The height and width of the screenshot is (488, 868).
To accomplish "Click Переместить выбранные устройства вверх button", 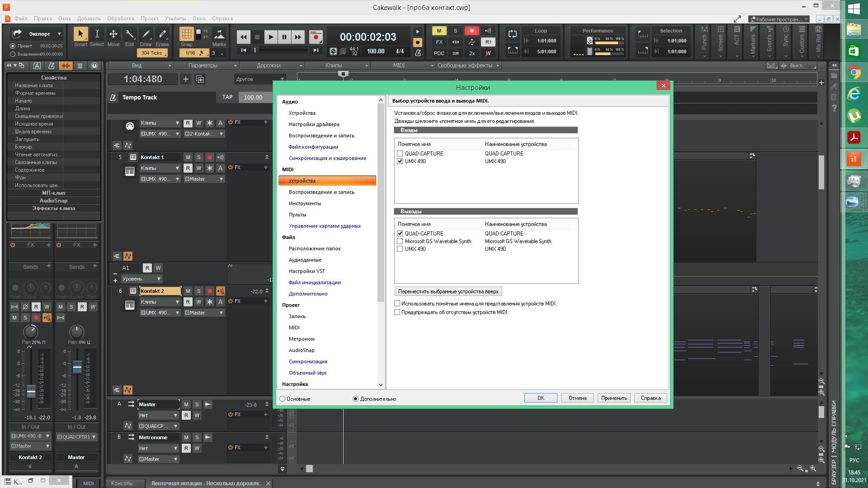I will [x=448, y=291].
